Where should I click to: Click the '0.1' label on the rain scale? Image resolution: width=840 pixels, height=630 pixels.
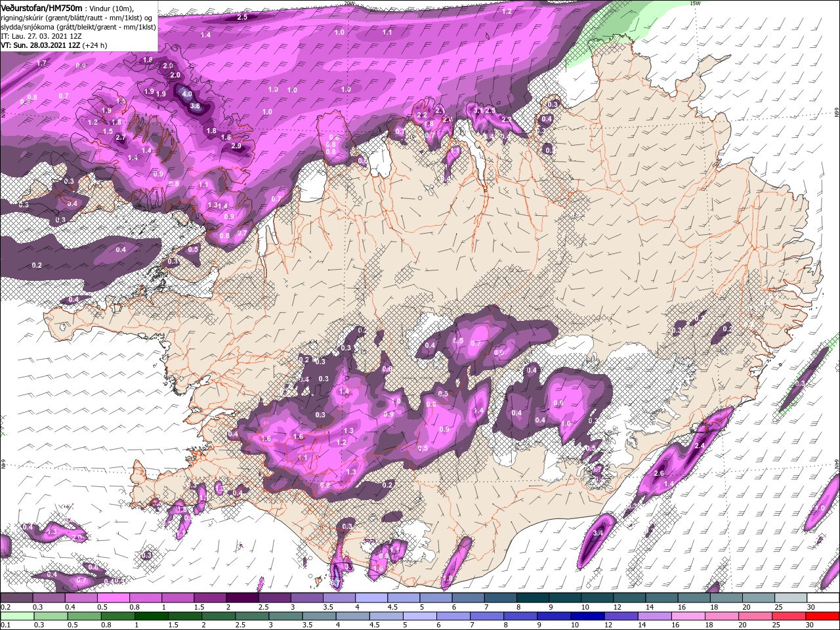coord(5,625)
